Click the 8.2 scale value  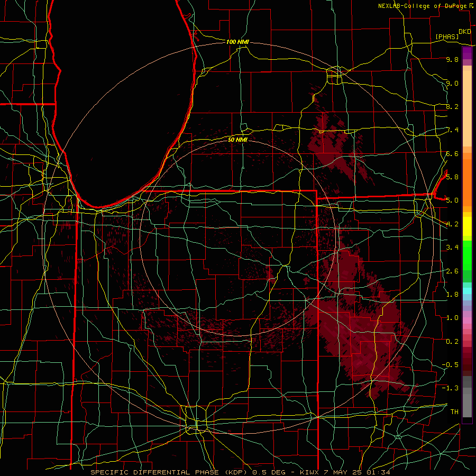(x=452, y=106)
